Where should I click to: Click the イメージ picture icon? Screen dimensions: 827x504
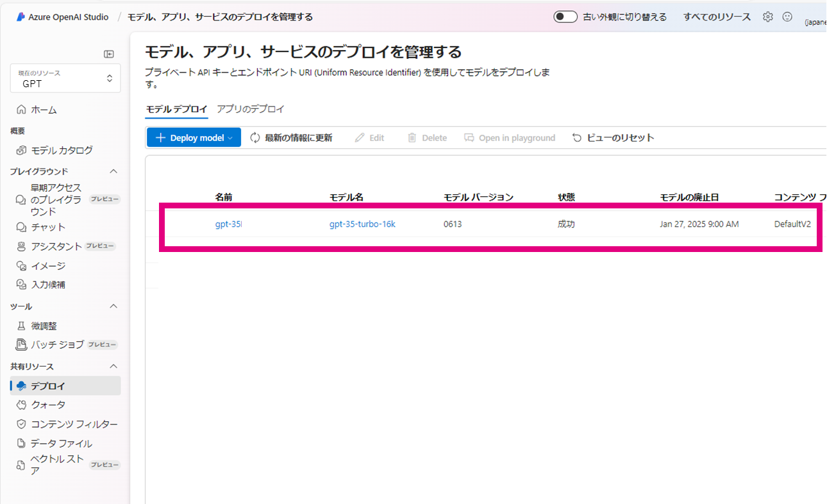pos(21,265)
